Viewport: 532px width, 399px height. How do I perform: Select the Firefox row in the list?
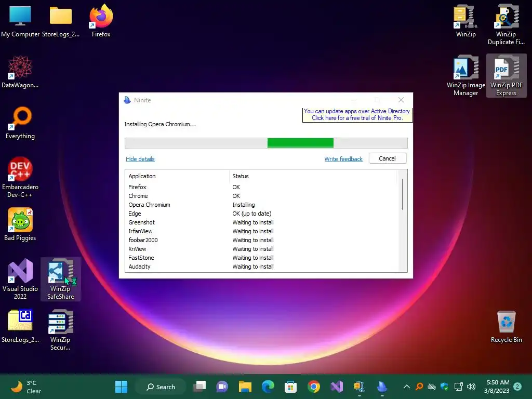click(261, 187)
